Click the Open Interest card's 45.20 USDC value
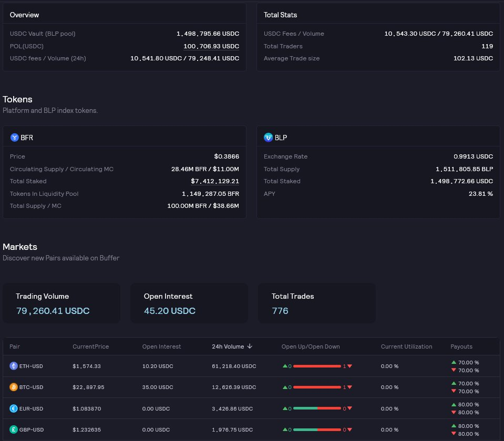The height and width of the screenshot is (441, 504). (x=169, y=311)
